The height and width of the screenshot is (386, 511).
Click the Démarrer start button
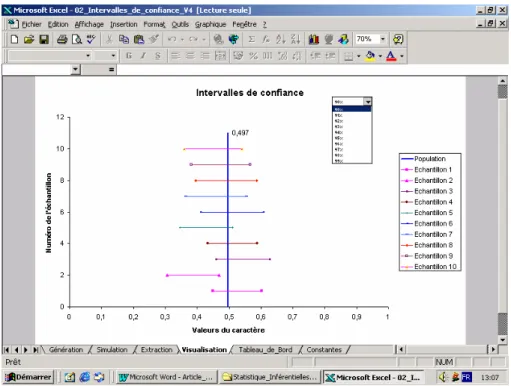click(28, 377)
